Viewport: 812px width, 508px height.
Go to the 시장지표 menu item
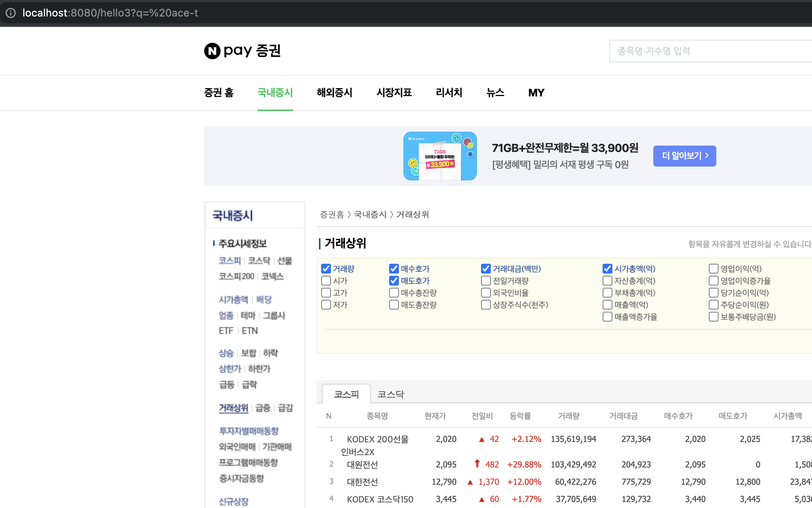click(x=394, y=93)
